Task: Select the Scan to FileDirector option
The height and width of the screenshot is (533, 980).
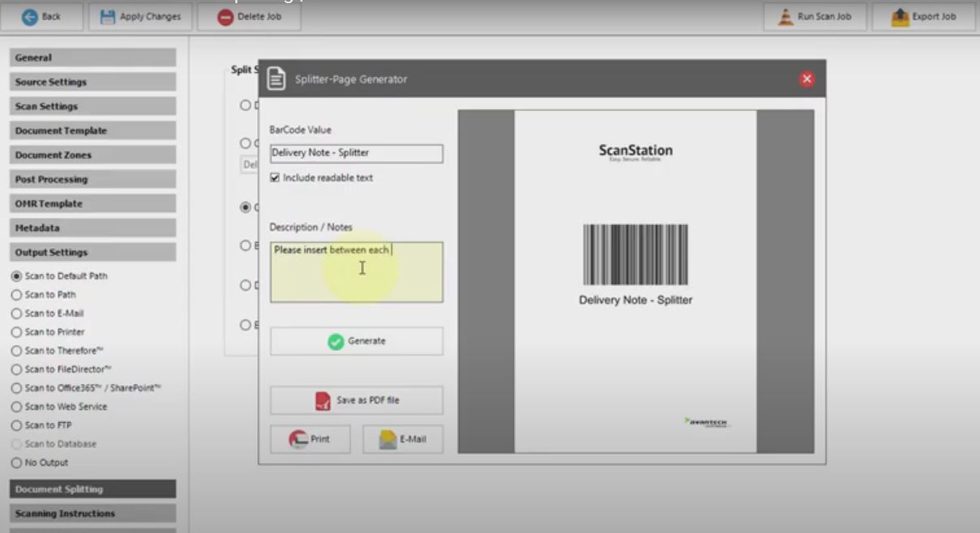Action: tap(62, 369)
